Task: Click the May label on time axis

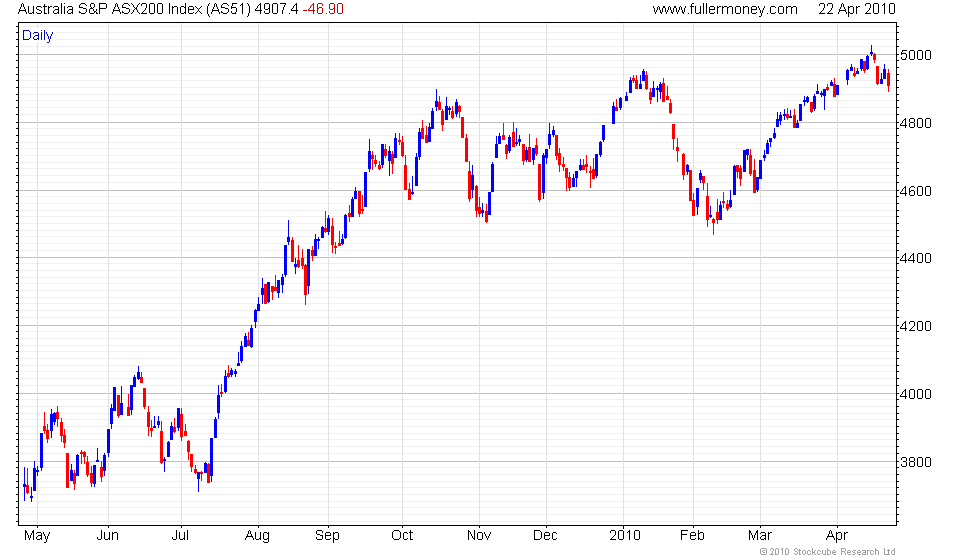Action: coord(37,536)
